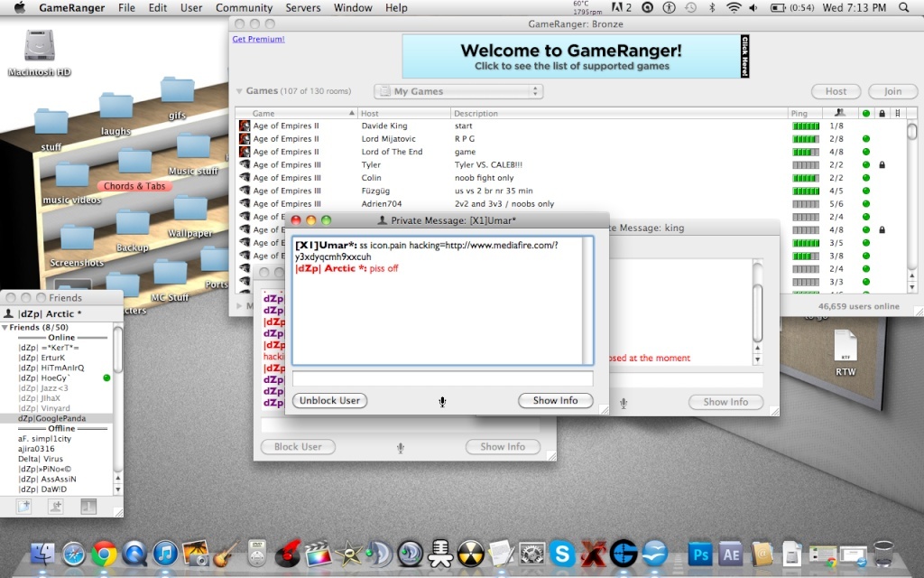924x578 pixels.
Task: Open the Trash in the dock
Action: pos(883,554)
